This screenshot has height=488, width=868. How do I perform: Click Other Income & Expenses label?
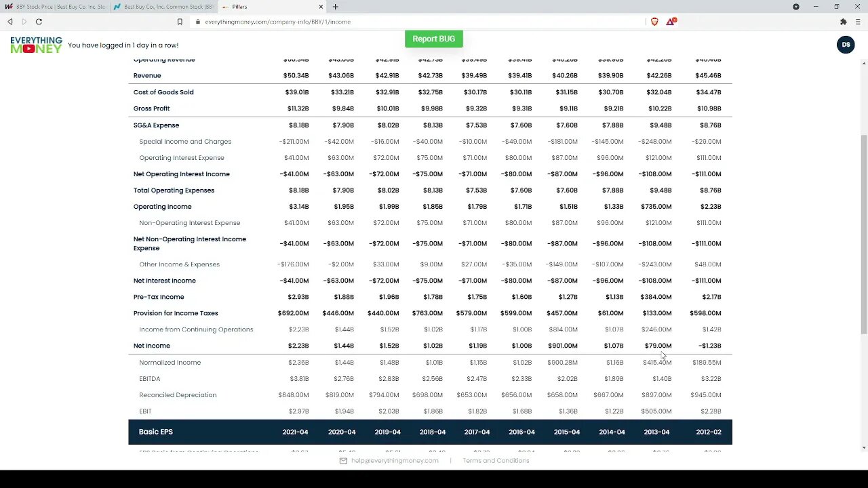click(x=180, y=264)
